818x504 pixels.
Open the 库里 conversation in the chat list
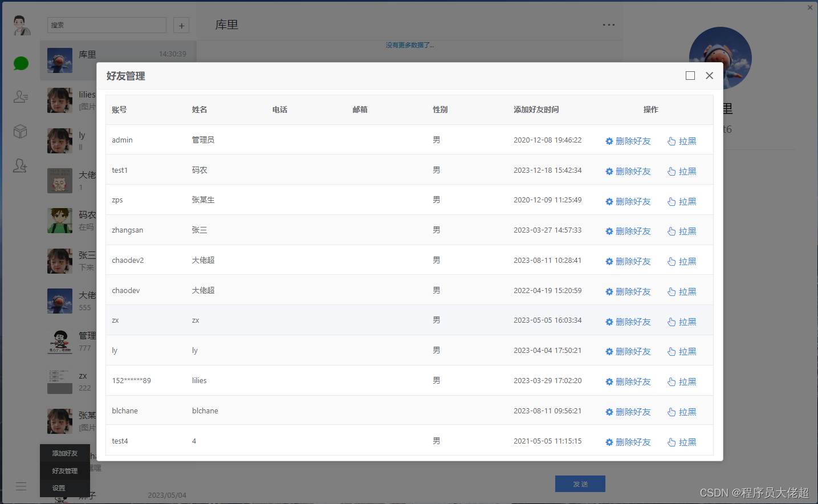[118, 60]
